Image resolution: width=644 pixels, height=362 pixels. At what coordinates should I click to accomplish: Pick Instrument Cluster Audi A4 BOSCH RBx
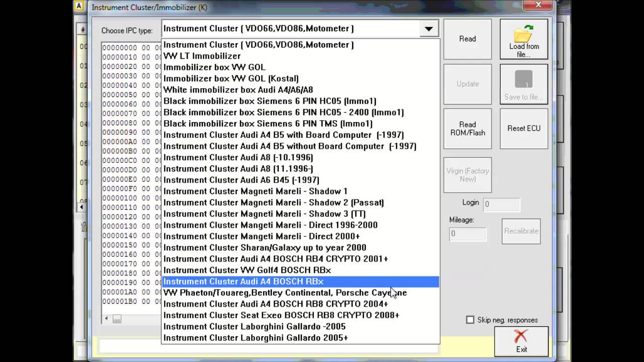[x=300, y=282]
